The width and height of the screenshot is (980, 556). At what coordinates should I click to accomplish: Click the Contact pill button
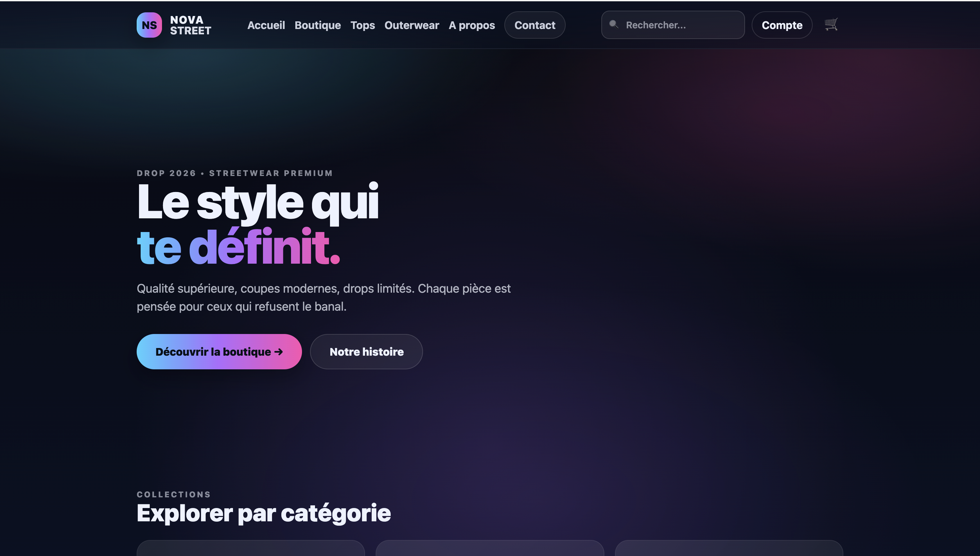(x=534, y=25)
